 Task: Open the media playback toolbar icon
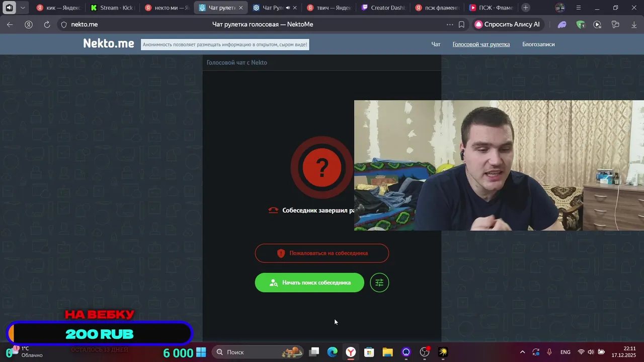(597, 24)
